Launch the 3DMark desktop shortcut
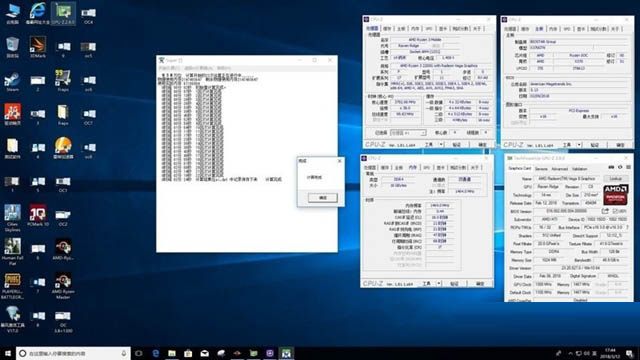Screen dimensions: 640x360 click(x=38, y=47)
